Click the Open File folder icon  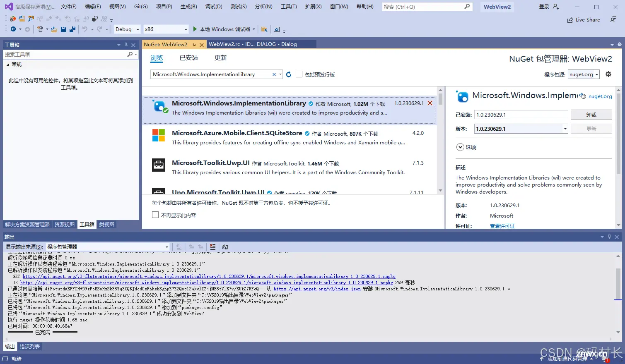(54, 29)
